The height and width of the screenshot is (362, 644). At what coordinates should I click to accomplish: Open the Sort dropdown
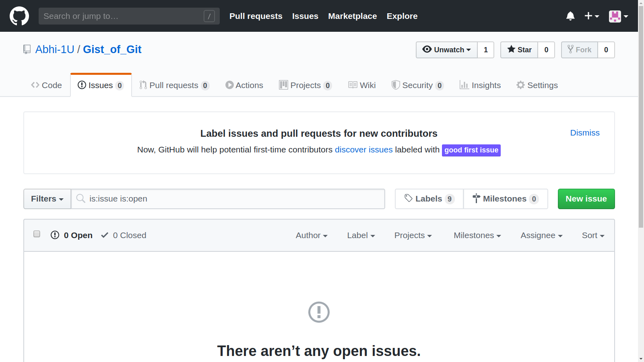click(x=593, y=235)
